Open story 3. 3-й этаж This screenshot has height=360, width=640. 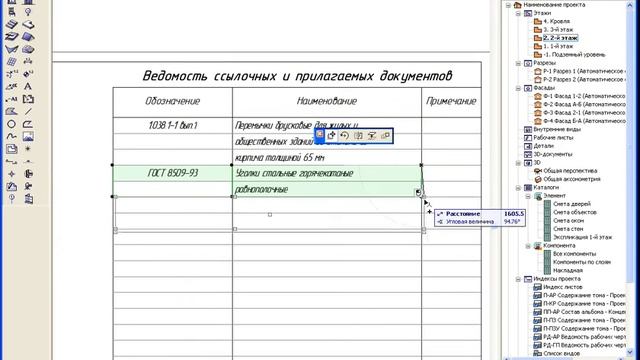pyautogui.click(x=558, y=30)
